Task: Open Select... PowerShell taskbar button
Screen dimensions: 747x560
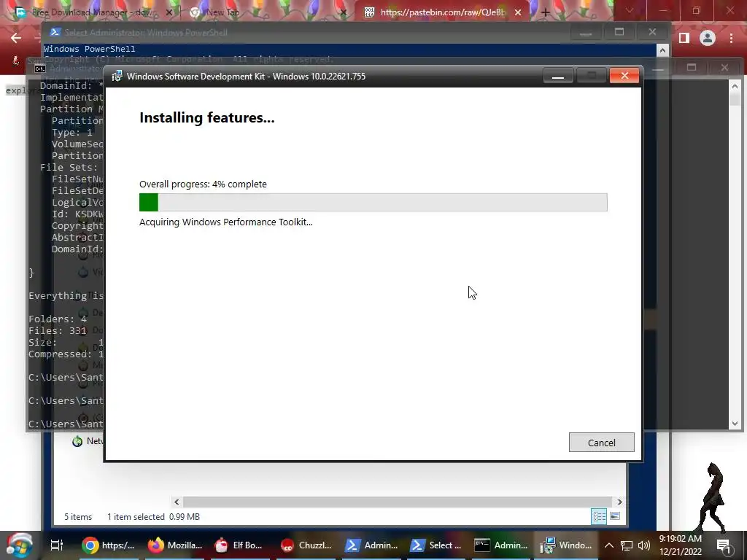Action: [x=437, y=545]
